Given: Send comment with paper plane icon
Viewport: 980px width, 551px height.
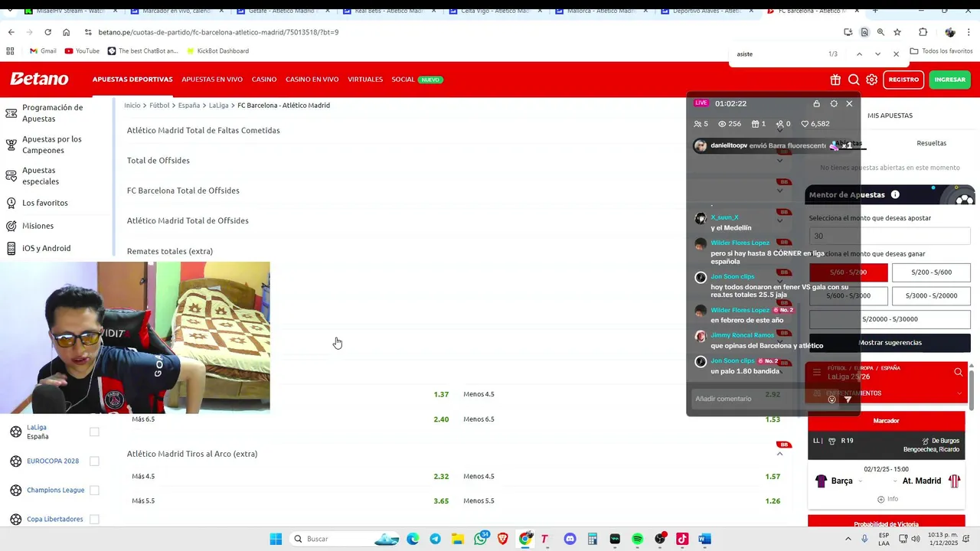Looking at the screenshot, I should (x=848, y=399).
